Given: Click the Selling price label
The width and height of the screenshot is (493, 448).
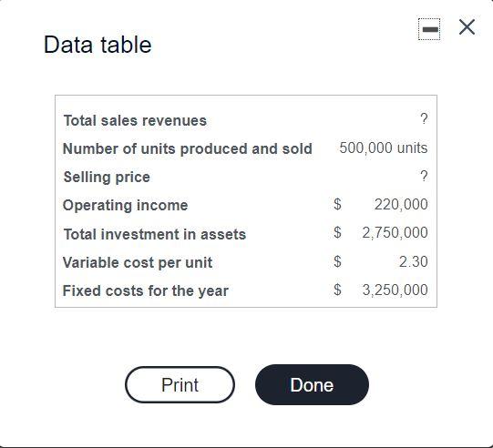Looking at the screenshot, I should [107, 178].
